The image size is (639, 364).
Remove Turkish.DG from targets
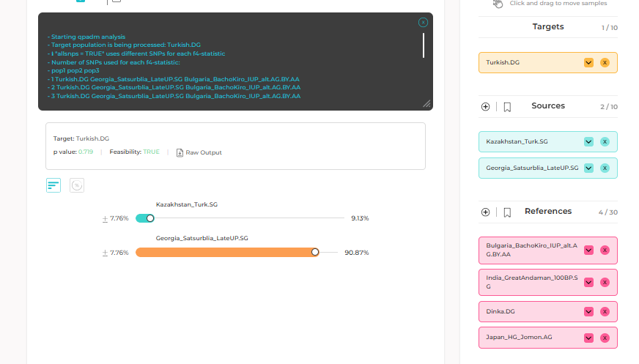605,63
